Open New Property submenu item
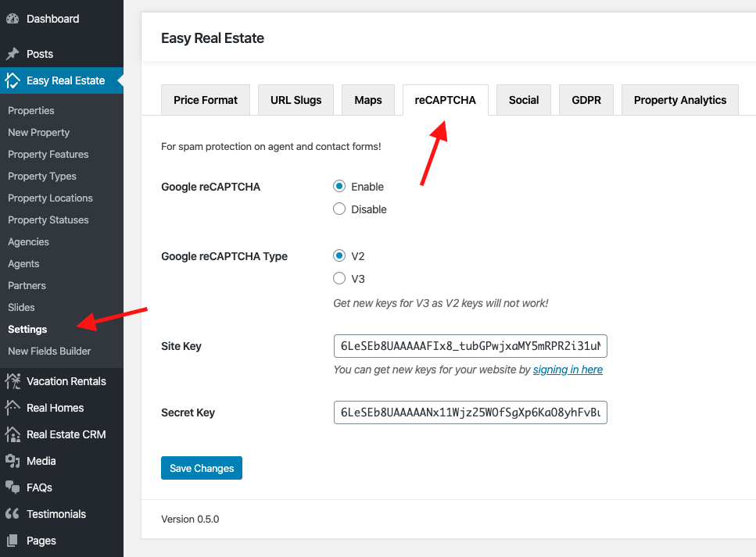This screenshot has width=756, height=557. [x=38, y=133]
